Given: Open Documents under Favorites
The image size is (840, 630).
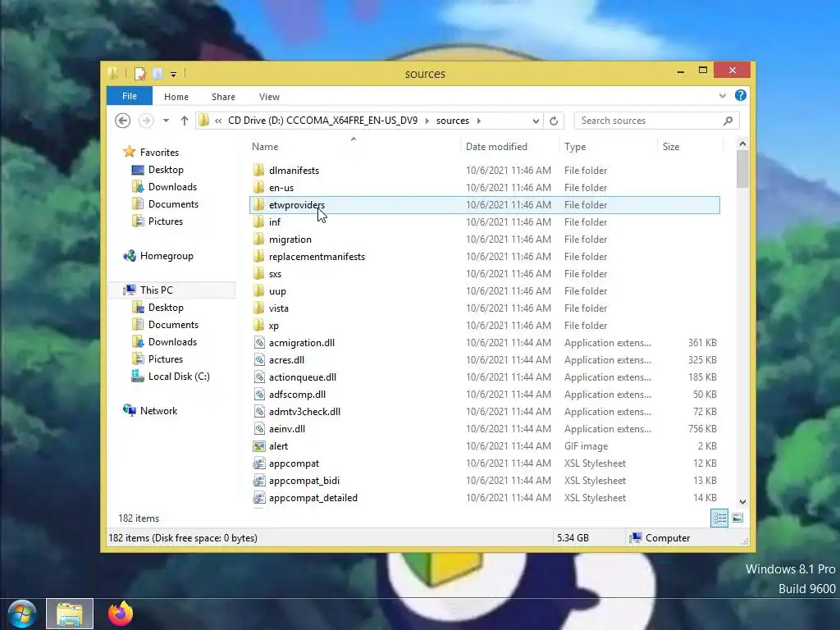Looking at the screenshot, I should click(x=173, y=204).
